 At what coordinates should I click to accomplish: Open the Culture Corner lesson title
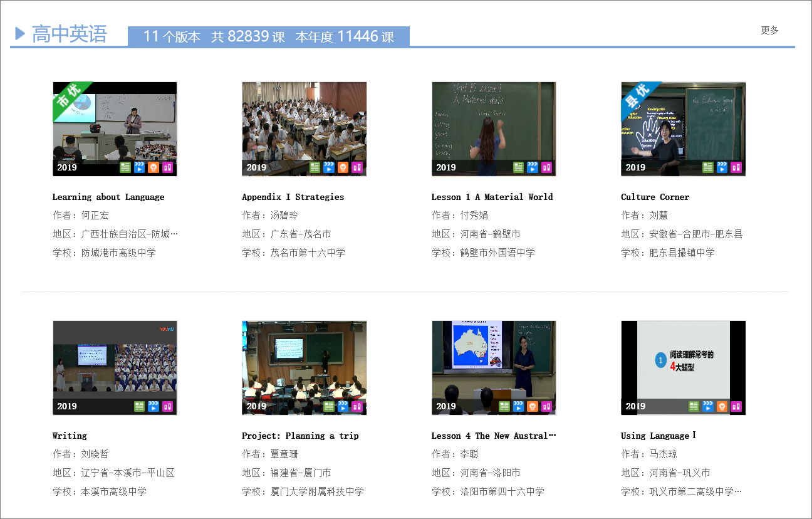click(x=655, y=197)
